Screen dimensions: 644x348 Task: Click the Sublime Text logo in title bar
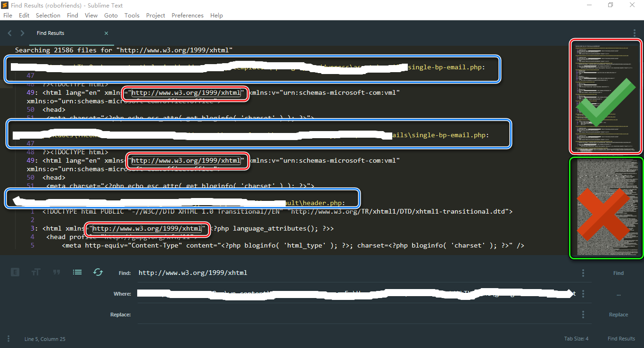coord(6,5)
